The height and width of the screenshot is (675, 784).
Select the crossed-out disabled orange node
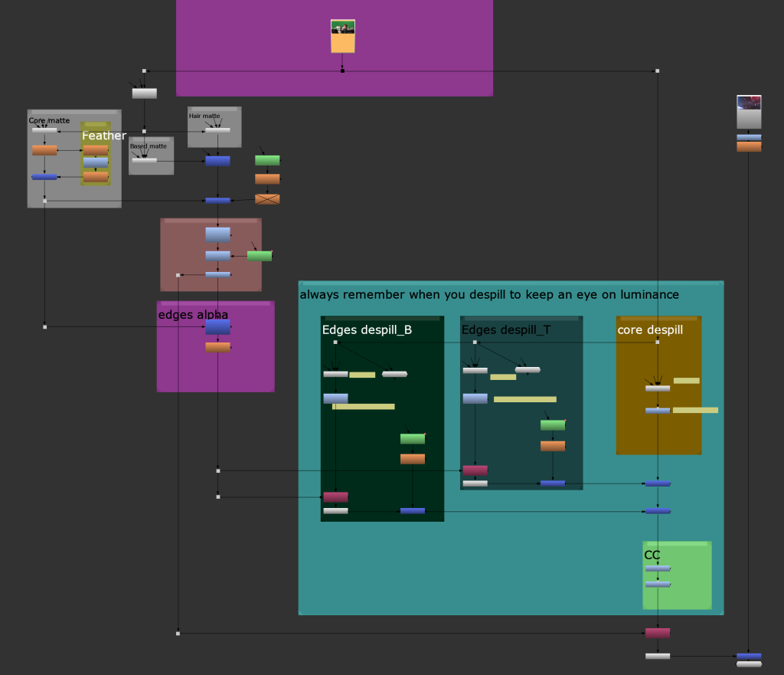click(x=267, y=199)
